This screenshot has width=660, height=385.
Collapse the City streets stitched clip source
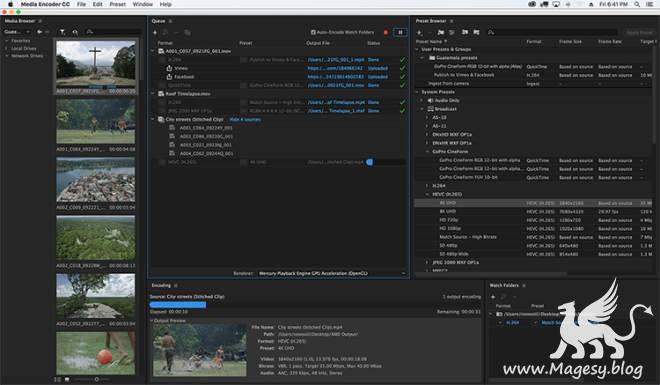[153, 119]
